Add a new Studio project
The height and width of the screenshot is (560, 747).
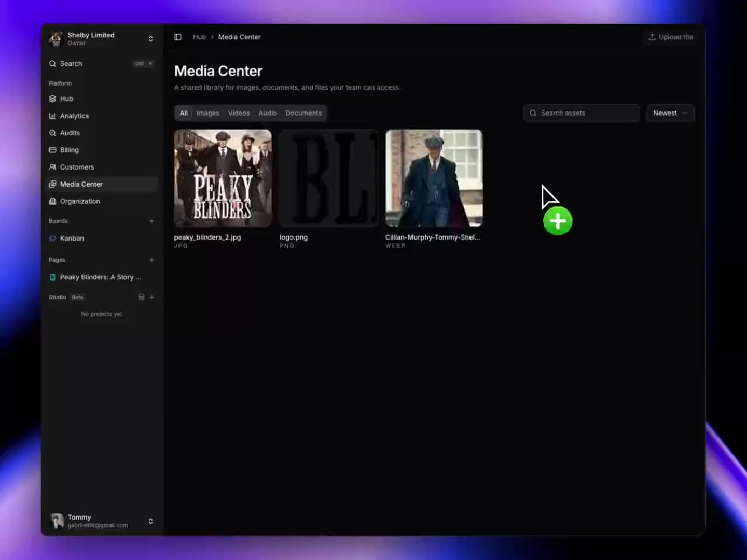pos(151,297)
